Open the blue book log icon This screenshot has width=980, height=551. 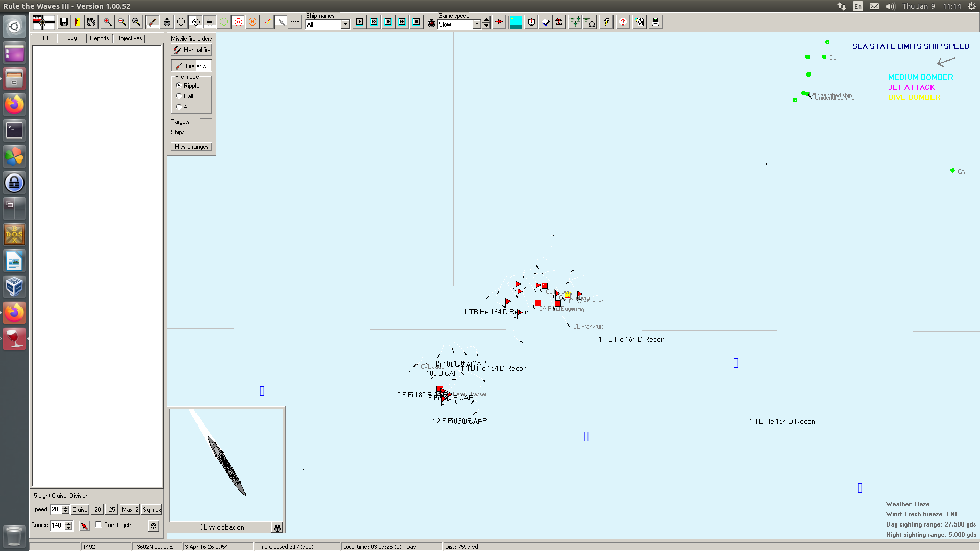point(546,22)
